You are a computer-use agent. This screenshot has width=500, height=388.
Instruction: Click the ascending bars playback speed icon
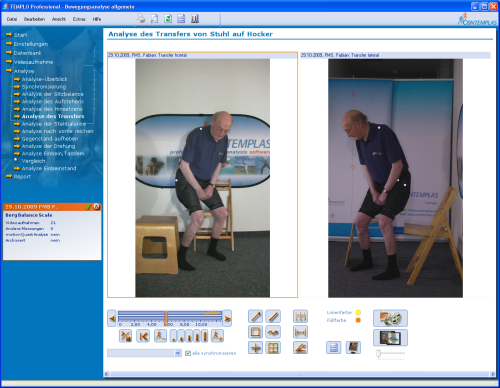coord(189,336)
